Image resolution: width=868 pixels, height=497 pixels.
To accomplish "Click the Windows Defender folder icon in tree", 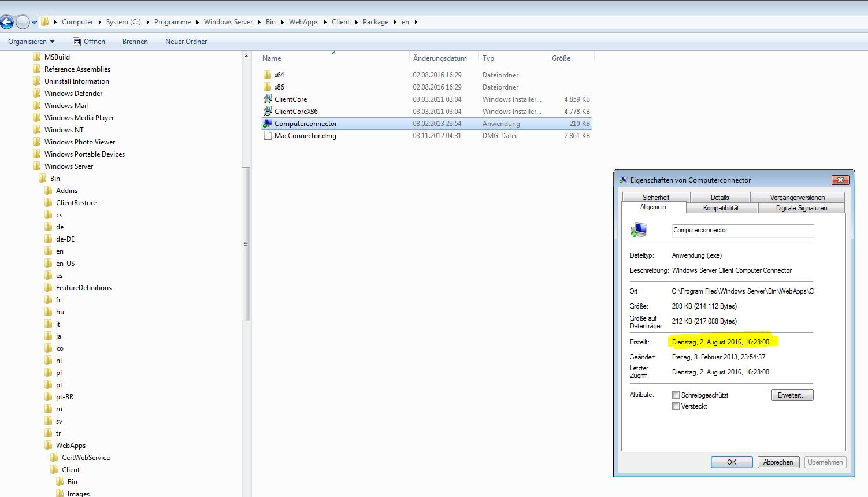I will [37, 94].
